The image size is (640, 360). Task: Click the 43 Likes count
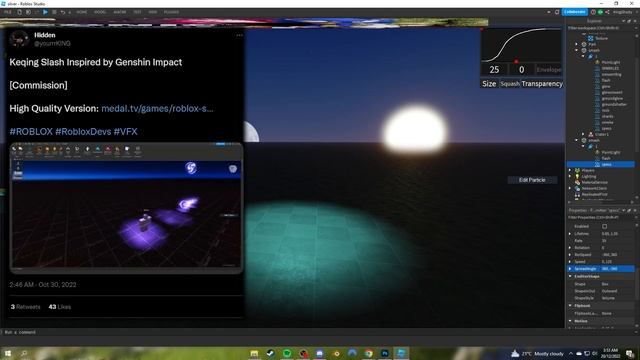pos(60,307)
